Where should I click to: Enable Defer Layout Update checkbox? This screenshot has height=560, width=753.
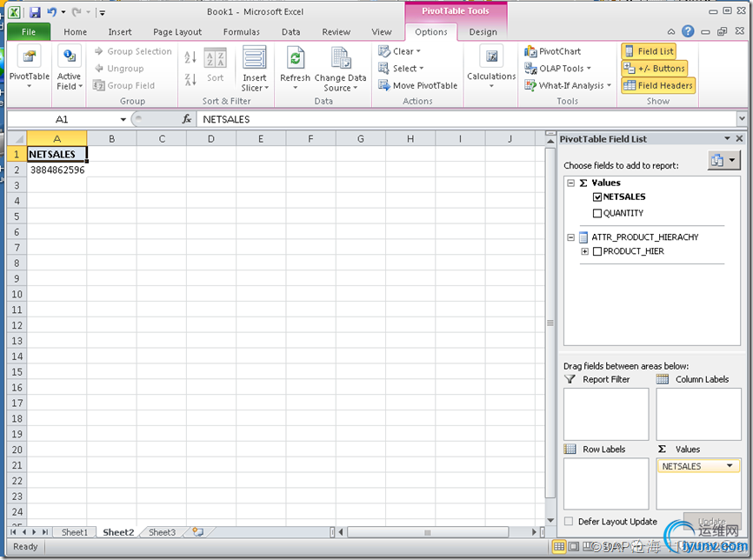pos(569,522)
